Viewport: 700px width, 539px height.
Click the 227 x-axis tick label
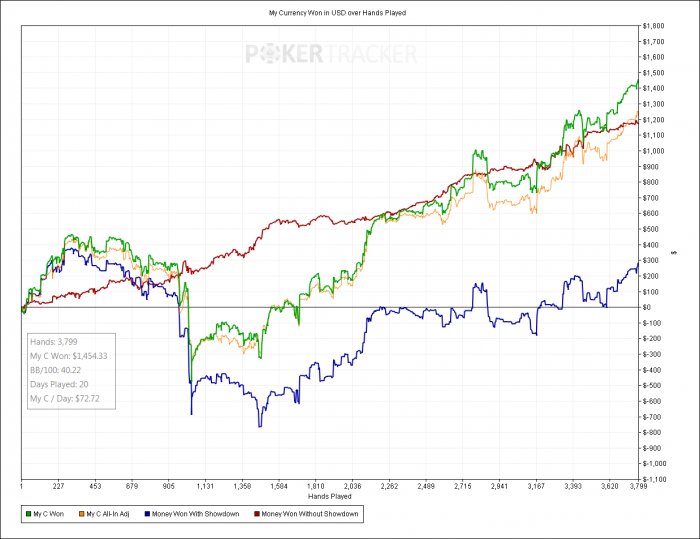click(58, 486)
